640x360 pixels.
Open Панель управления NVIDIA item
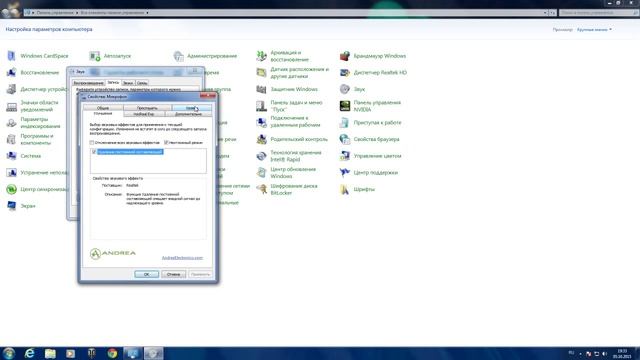(x=371, y=106)
